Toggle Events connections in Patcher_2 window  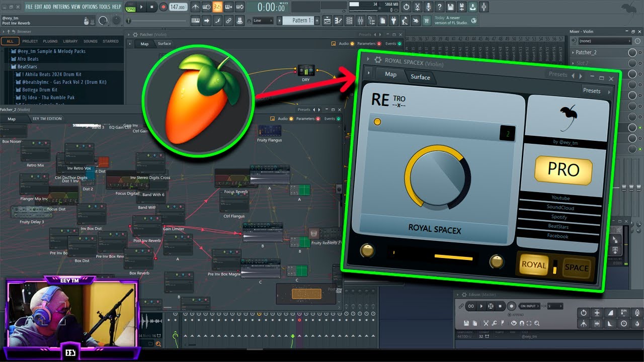(338, 119)
